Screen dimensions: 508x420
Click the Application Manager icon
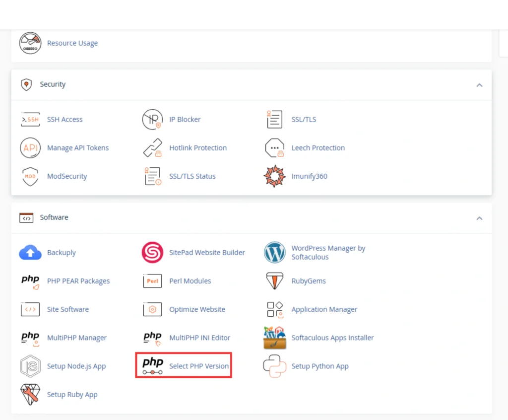[x=275, y=309]
